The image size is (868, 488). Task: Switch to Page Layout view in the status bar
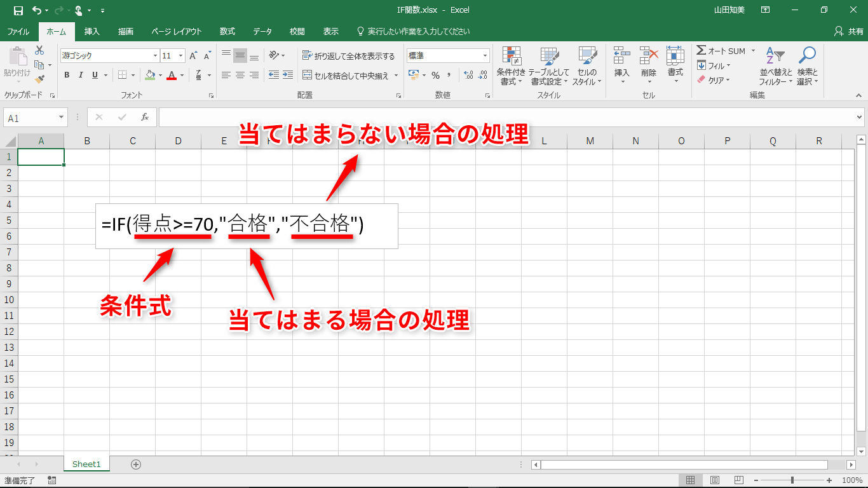(x=715, y=480)
